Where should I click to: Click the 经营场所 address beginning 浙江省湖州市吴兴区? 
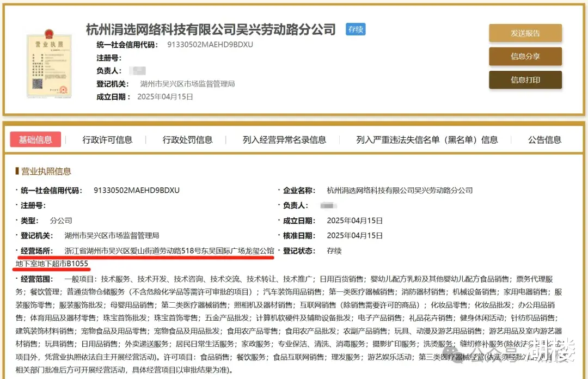pyautogui.click(x=169, y=250)
